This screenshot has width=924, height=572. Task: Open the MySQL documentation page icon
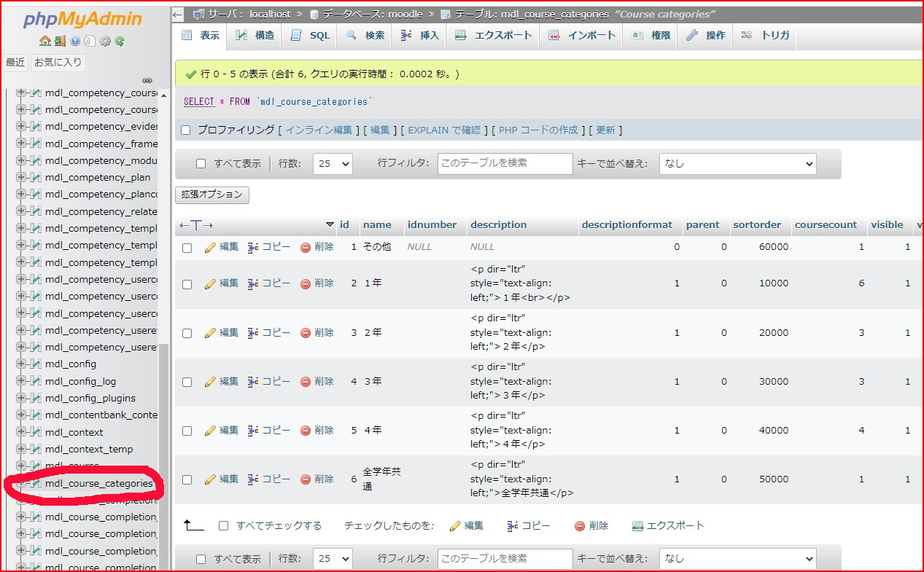tap(89, 42)
